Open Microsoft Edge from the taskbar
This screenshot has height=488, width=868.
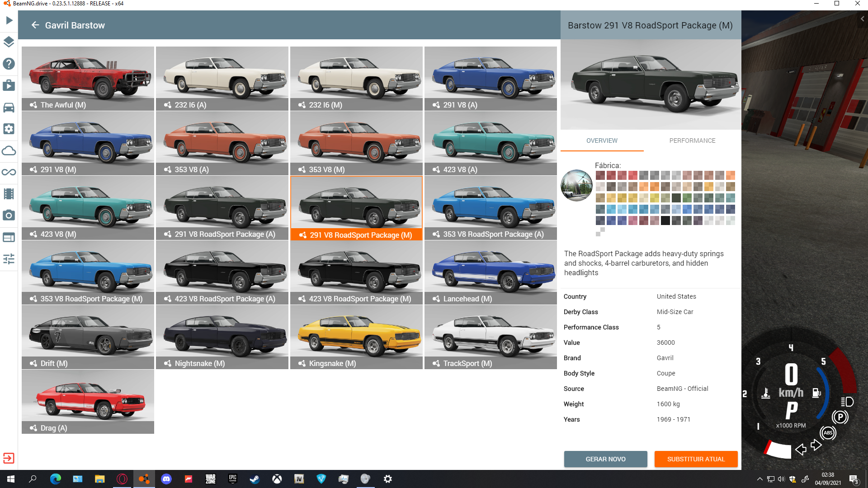pos(55,479)
